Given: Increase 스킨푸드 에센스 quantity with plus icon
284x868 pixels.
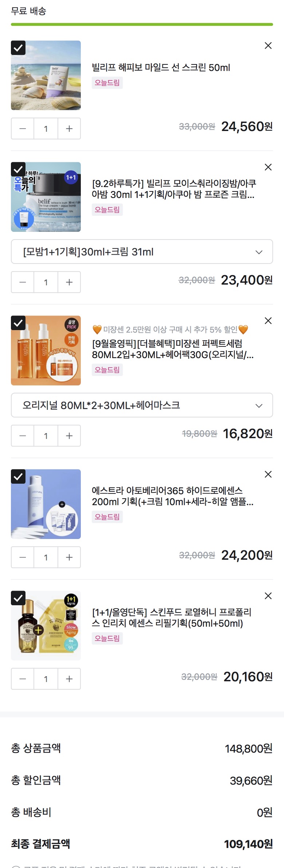Looking at the screenshot, I should click(69, 679).
